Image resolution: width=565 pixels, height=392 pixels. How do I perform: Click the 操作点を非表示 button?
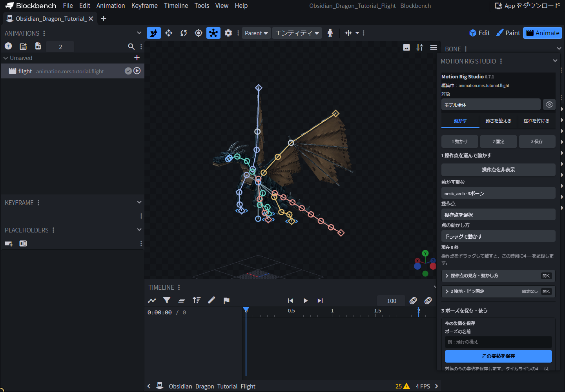click(x=498, y=169)
